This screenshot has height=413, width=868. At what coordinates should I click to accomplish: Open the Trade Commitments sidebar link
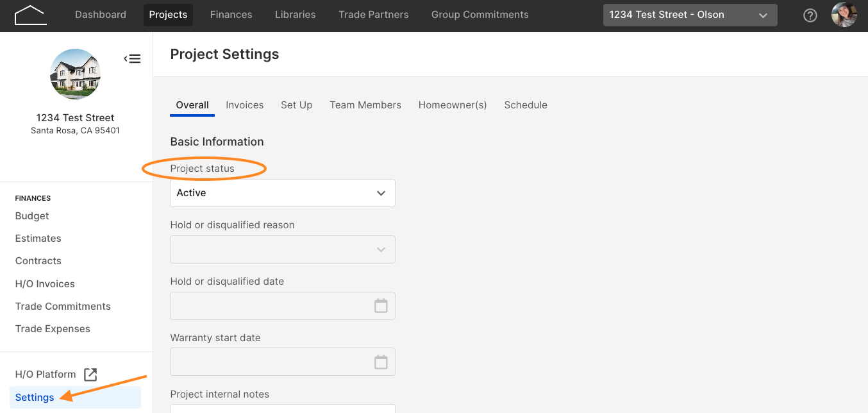pos(63,307)
